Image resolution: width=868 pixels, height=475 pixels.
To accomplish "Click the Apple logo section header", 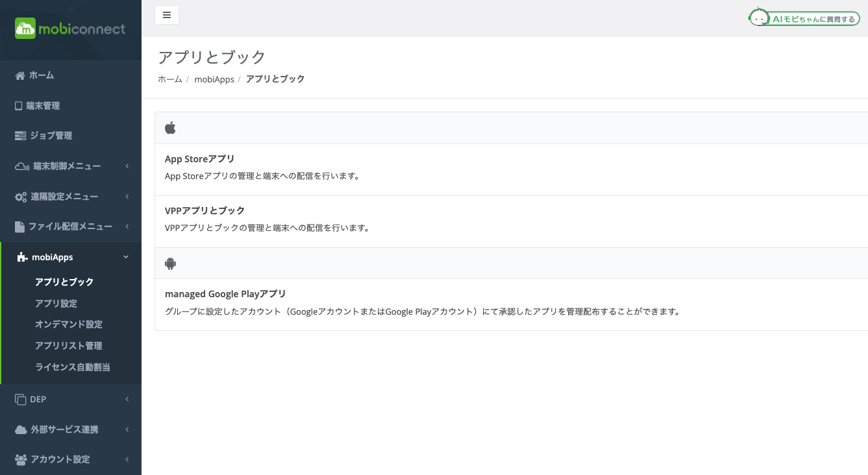I will (170, 127).
